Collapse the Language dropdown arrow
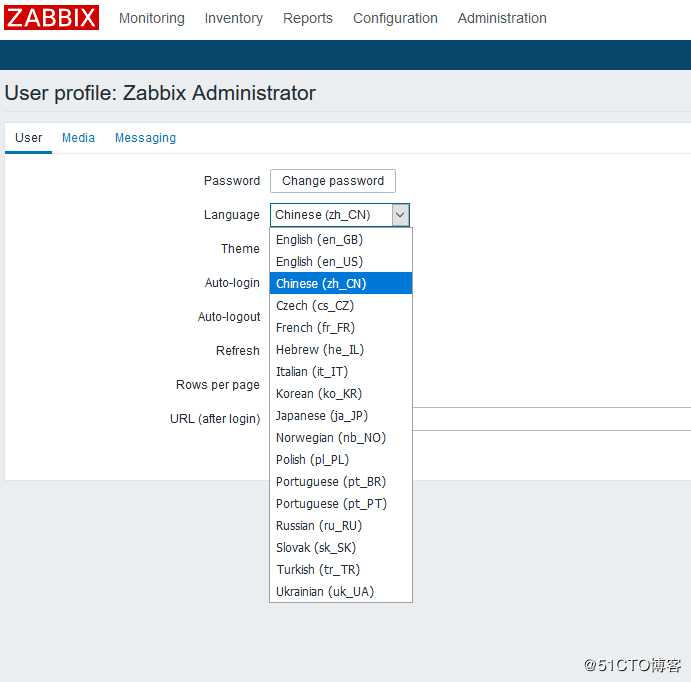 (400, 215)
